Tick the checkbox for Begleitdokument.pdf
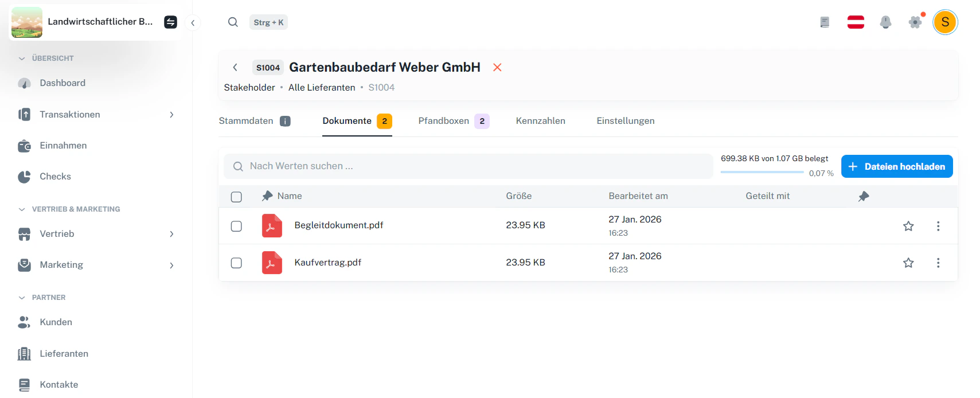This screenshot has height=398, width=980. [x=236, y=226]
